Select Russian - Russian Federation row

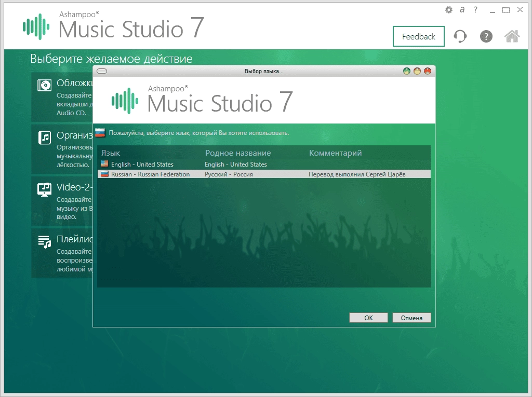point(264,174)
